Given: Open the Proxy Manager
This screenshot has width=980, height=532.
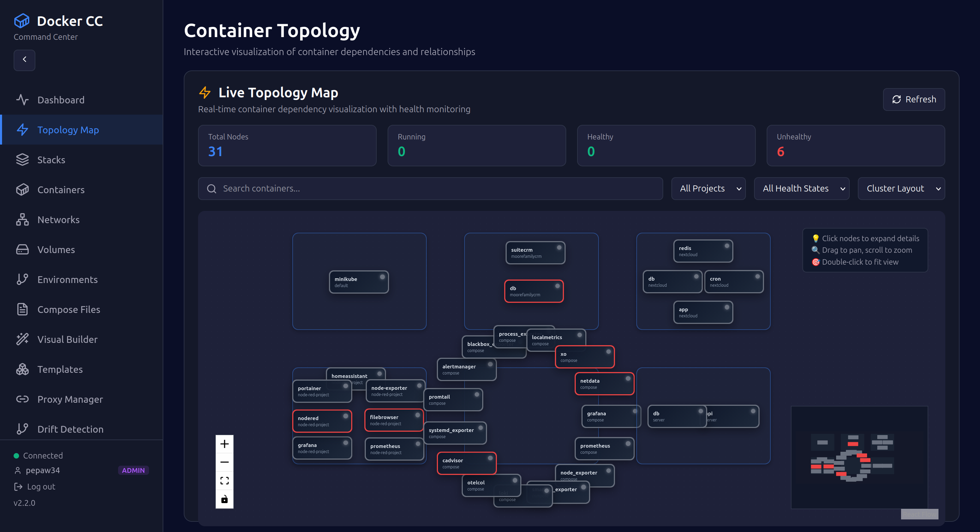Looking at the screenshot, I should click(x=70, y=399).
